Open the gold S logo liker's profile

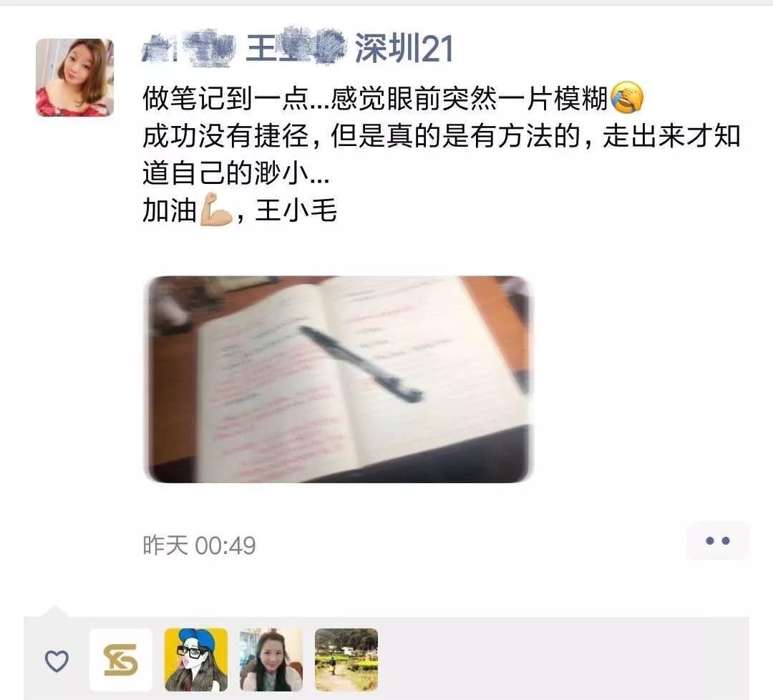[121, 660]
